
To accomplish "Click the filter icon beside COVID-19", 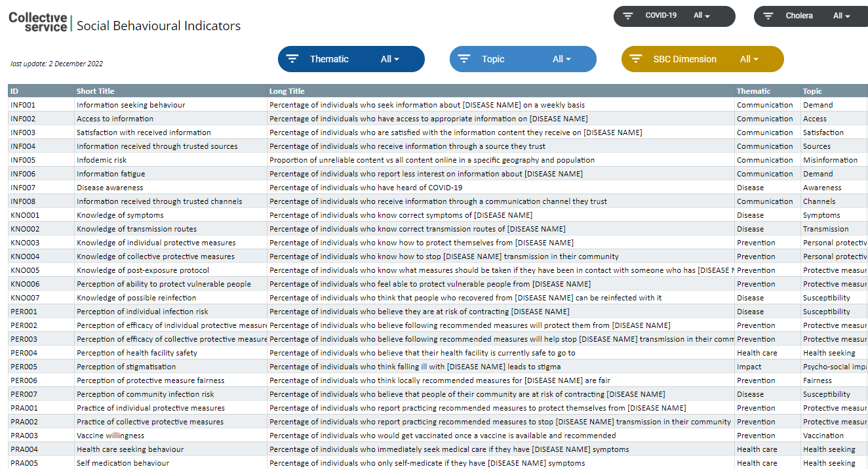I will (x=628, y=16).
